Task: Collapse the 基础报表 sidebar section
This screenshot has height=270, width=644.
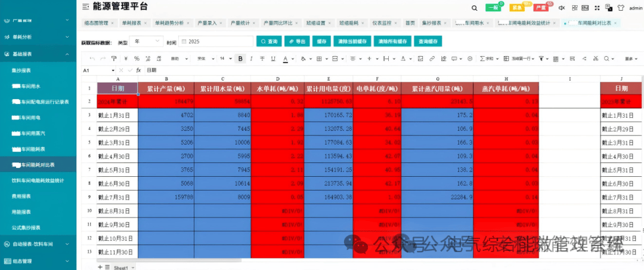Action: 38,54
